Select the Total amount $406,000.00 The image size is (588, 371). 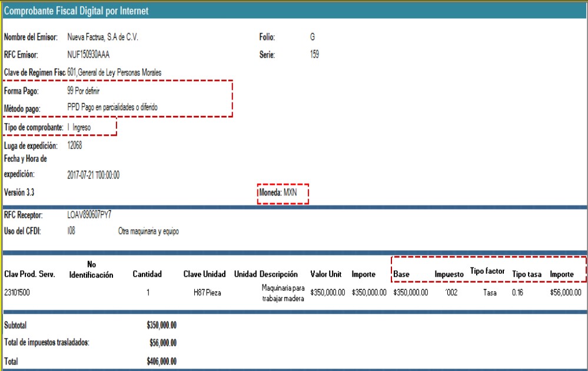click(161, 361)
